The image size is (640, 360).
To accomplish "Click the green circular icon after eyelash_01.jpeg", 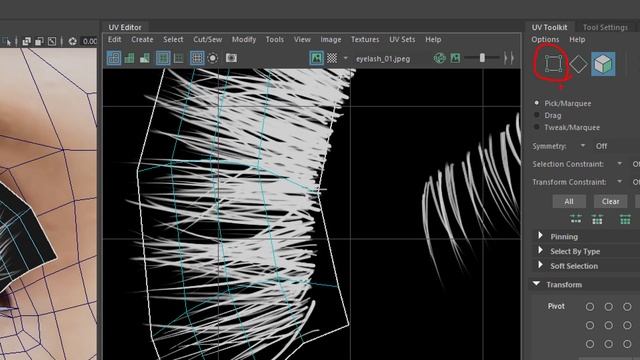I will point(440,58).
